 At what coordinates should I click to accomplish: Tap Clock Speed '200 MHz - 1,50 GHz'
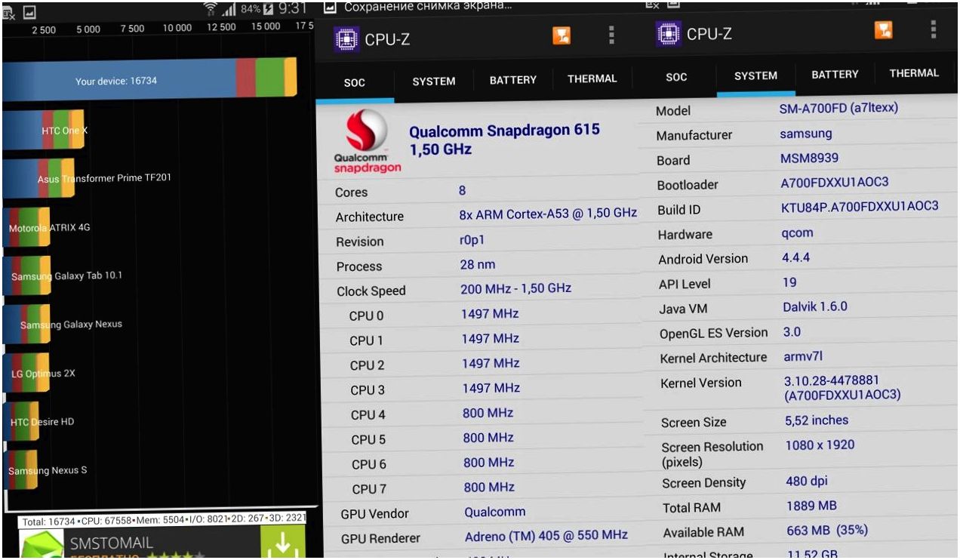pos(516,288)
